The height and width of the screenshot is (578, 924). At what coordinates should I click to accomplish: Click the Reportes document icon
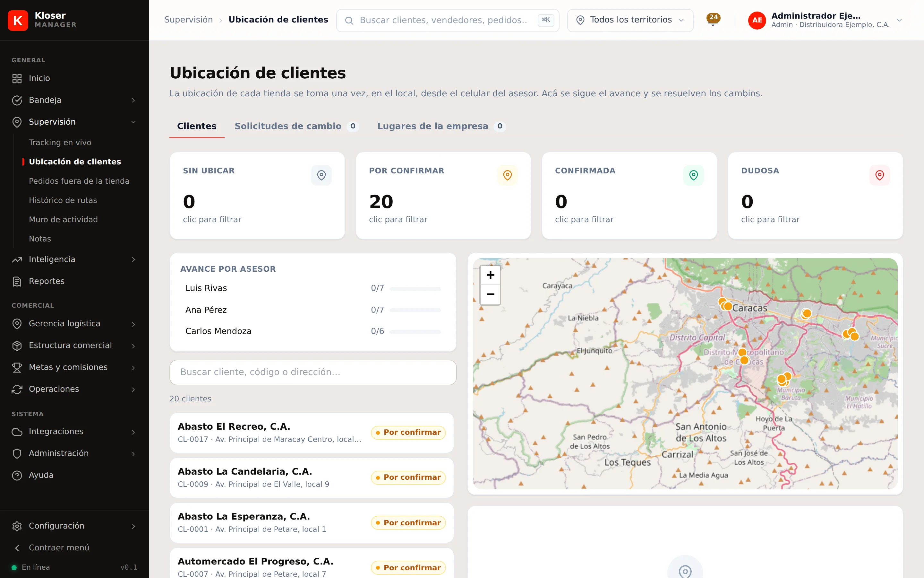click(17, 281)
